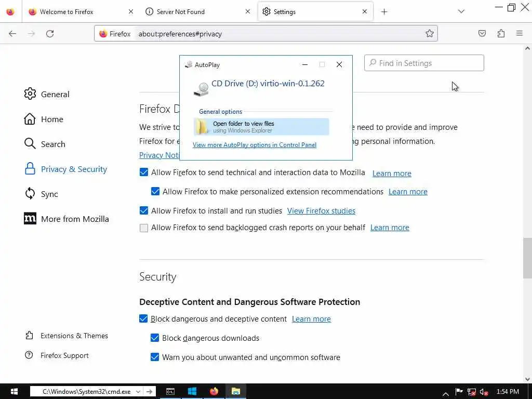532x399 pixels.
Task: Click the network status tray icon
Action: [x=472, y=392]
